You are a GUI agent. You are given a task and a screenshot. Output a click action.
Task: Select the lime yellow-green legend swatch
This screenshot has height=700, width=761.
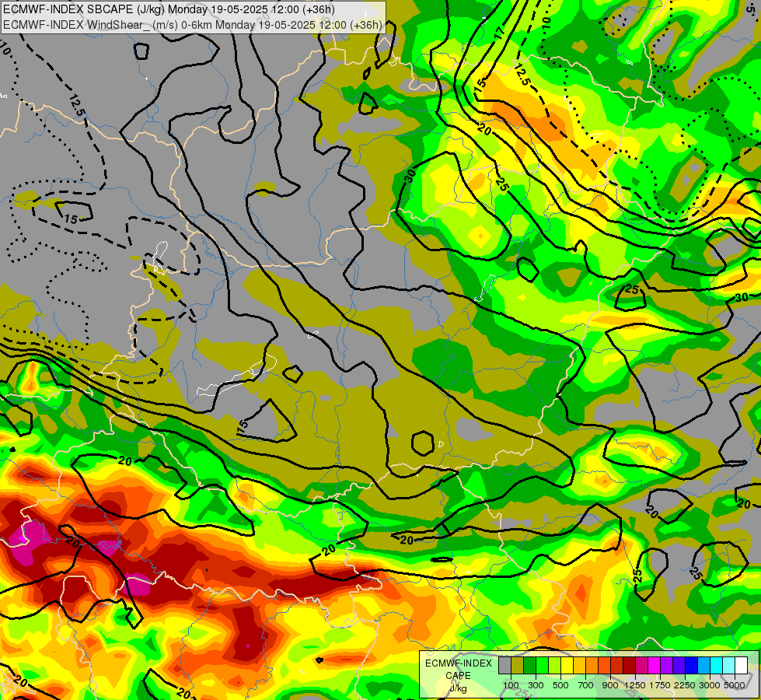pyautogui.click(x=554, y=666)
